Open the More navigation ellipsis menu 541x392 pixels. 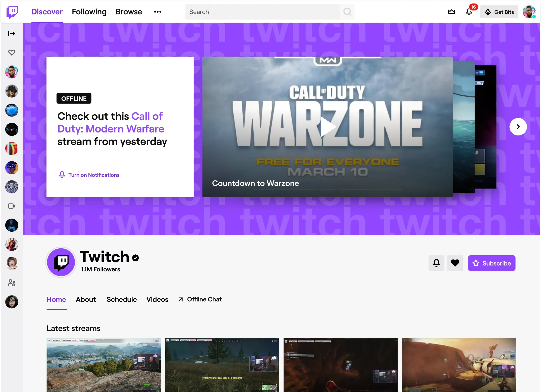(x=157, y=11)
